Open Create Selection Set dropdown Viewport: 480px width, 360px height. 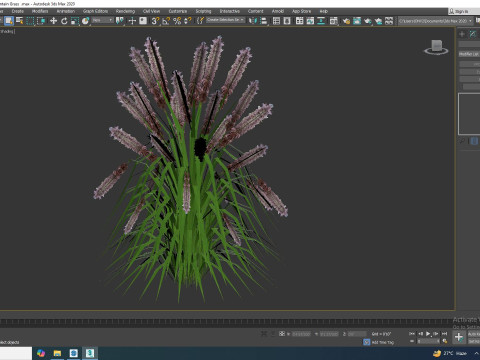(225, 20)
